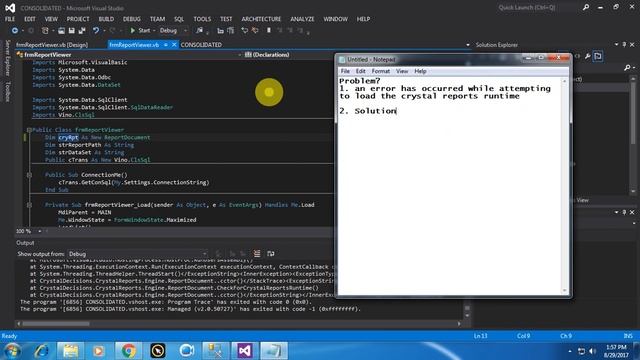Screen dimensions: 640x360
Task: Open the TOOLS menu
Action: (x=202, y=19)
